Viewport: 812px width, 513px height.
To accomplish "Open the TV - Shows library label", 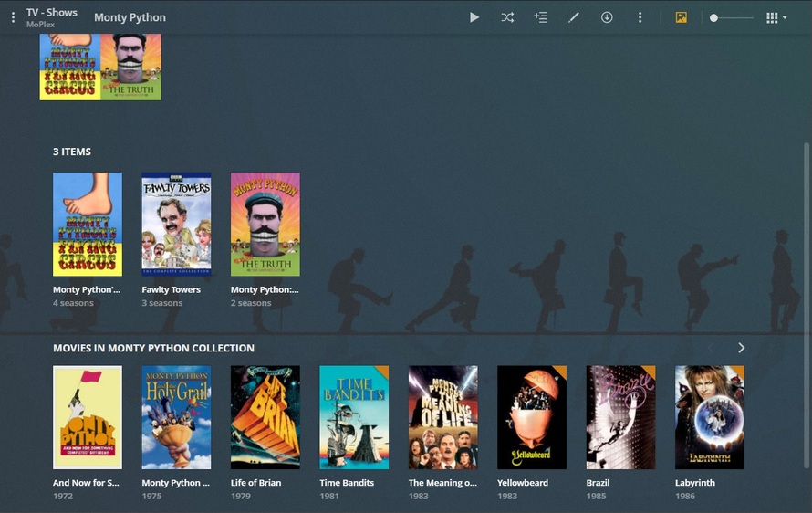I will tap(52, 13).
